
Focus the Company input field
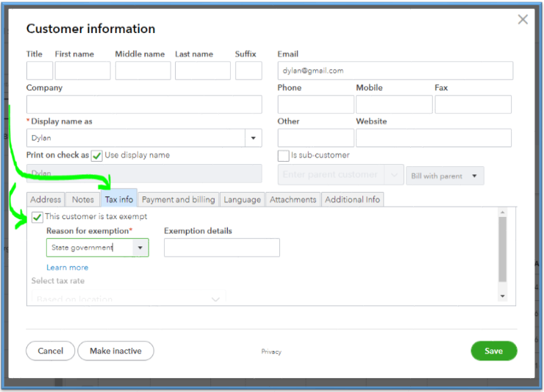144,104
